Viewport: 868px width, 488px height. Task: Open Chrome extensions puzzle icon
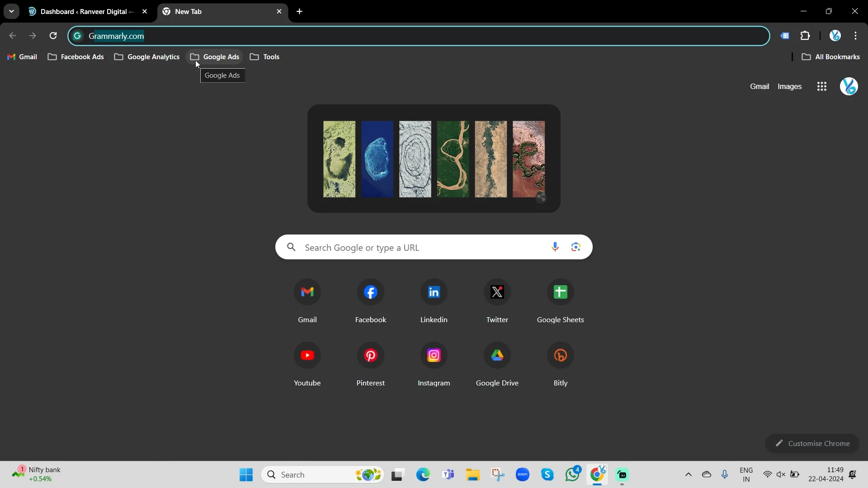805,36
